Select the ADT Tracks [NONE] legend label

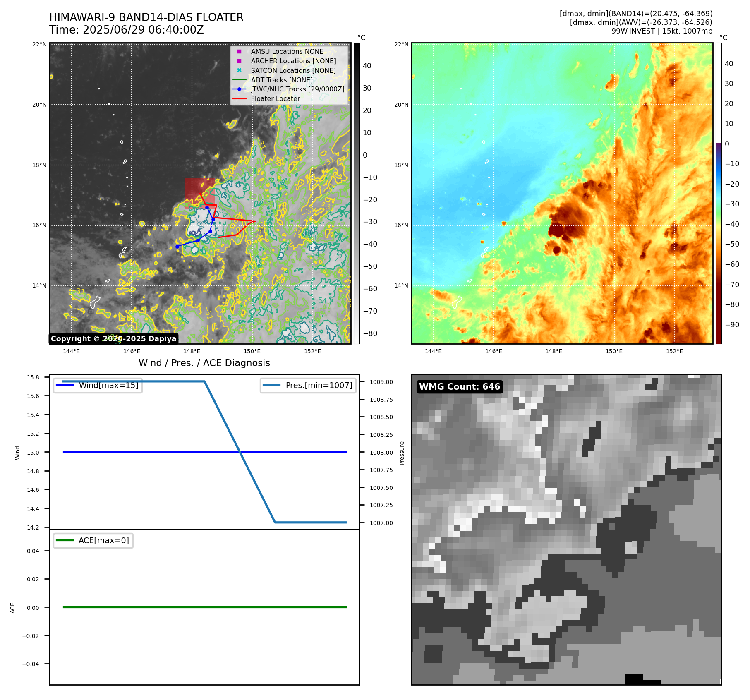(282, 80)
